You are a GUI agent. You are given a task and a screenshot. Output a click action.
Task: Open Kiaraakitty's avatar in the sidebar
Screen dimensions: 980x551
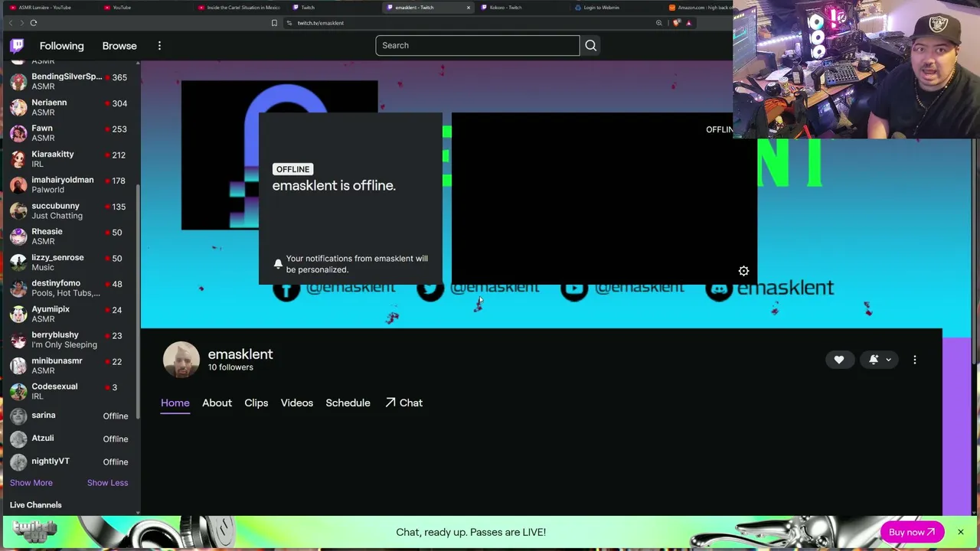(x=18, y=159)
